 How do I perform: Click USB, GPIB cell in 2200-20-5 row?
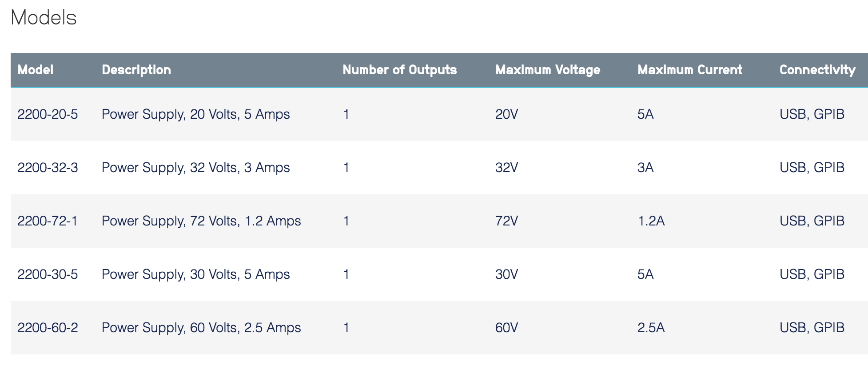coord(812,114)
